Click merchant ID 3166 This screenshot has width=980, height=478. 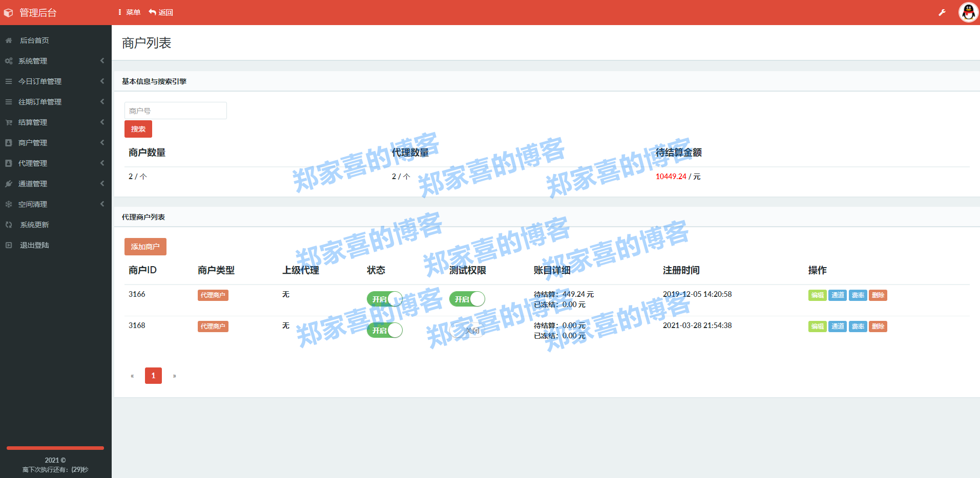(x=137, y=294)
